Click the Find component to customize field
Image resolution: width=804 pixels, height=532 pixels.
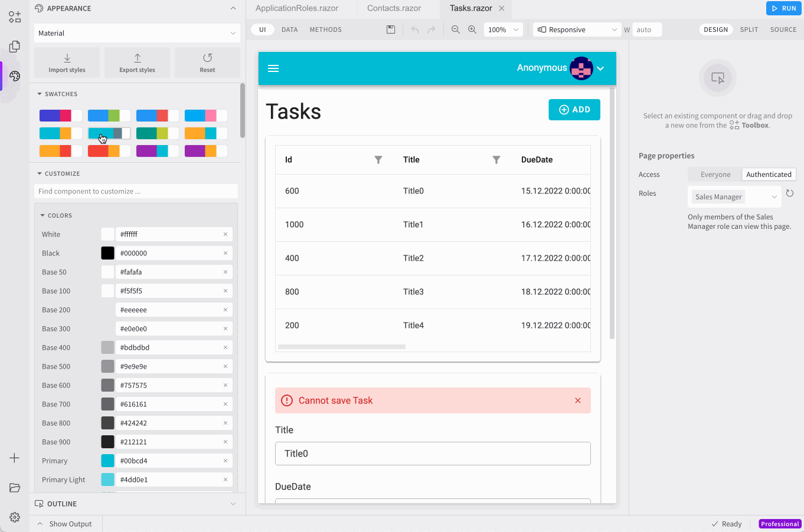click(x=136, y=191)
